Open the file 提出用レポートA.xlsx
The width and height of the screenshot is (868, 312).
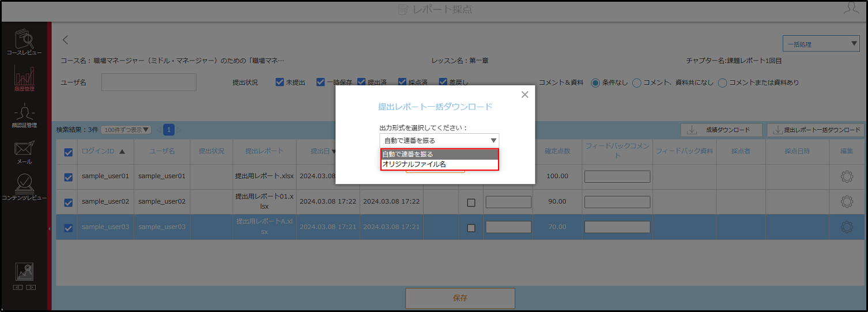coord(265,227)
